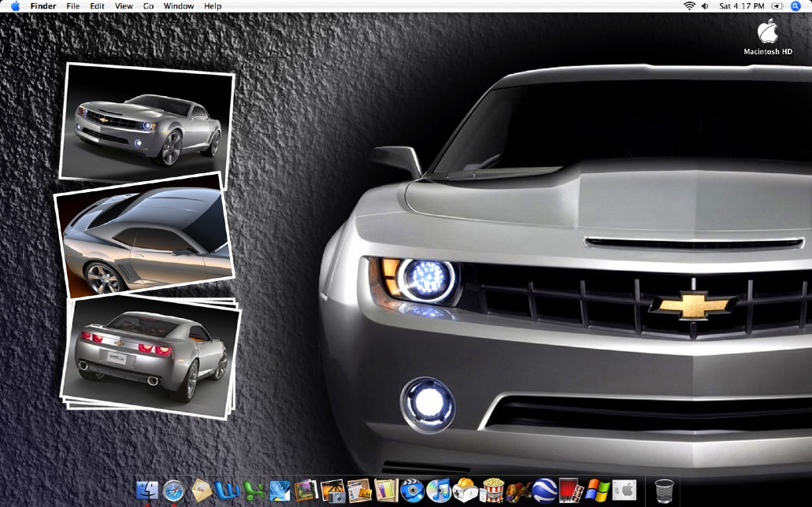
Task: Open the Trash in the Dock
Action: (x=665, y=490)
